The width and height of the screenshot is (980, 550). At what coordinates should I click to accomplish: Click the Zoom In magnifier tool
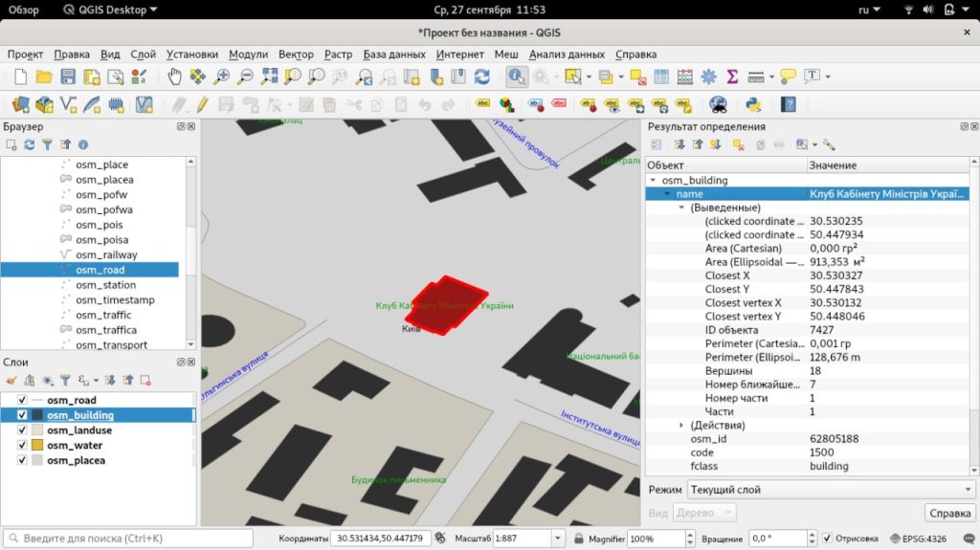click(222, 77)
